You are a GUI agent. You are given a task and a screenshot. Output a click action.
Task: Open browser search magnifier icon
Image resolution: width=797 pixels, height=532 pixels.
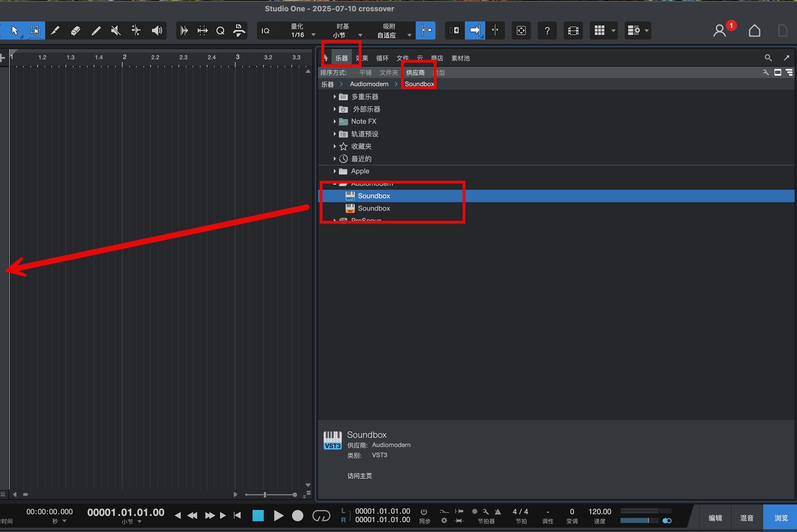768,58
